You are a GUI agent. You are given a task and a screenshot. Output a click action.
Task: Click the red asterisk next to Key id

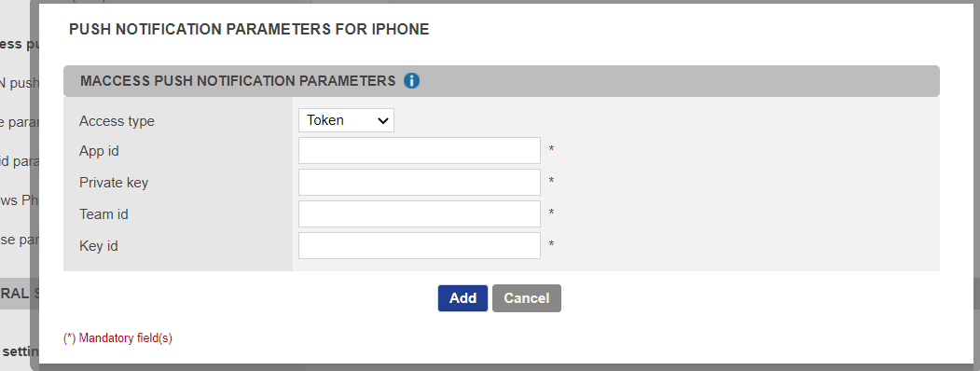(551, 244)
